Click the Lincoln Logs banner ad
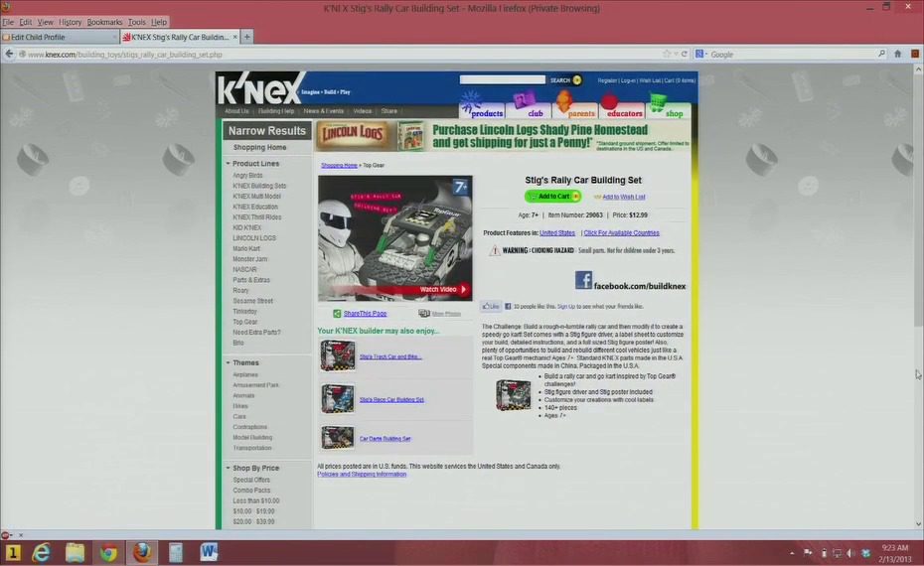924x566 pixels. [503, 136]
